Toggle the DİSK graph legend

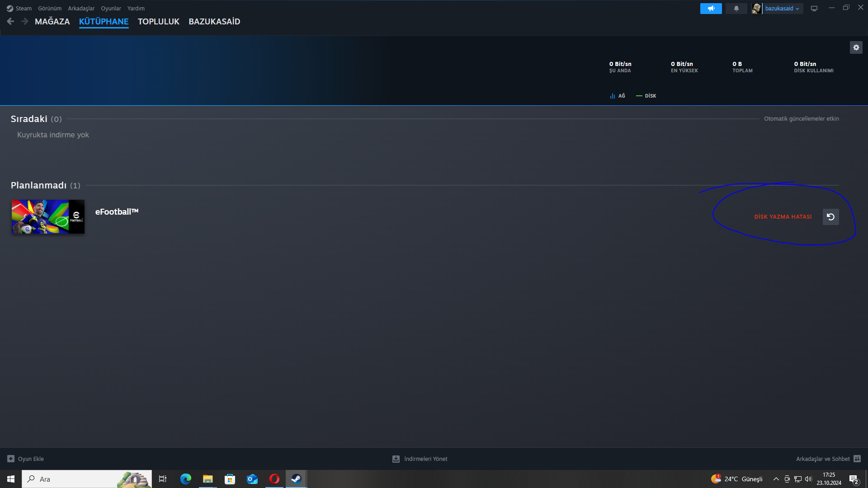pyautogui.click(x=646, y=96)
